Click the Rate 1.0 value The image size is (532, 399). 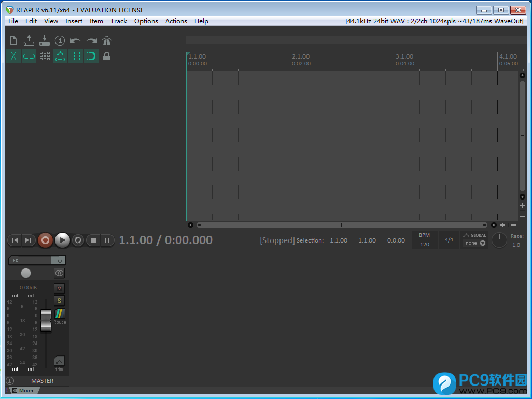coord(516,245)
